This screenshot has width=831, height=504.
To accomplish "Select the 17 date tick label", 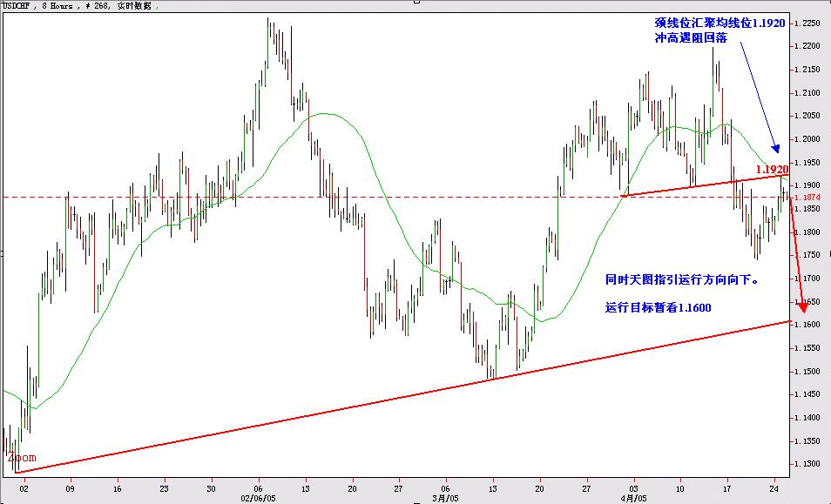I will [x=727, y=489].
